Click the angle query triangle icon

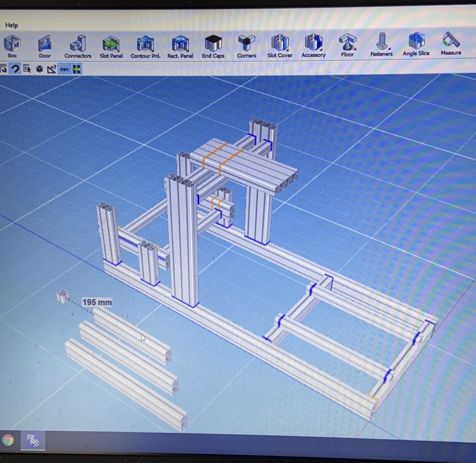point(52,69)
